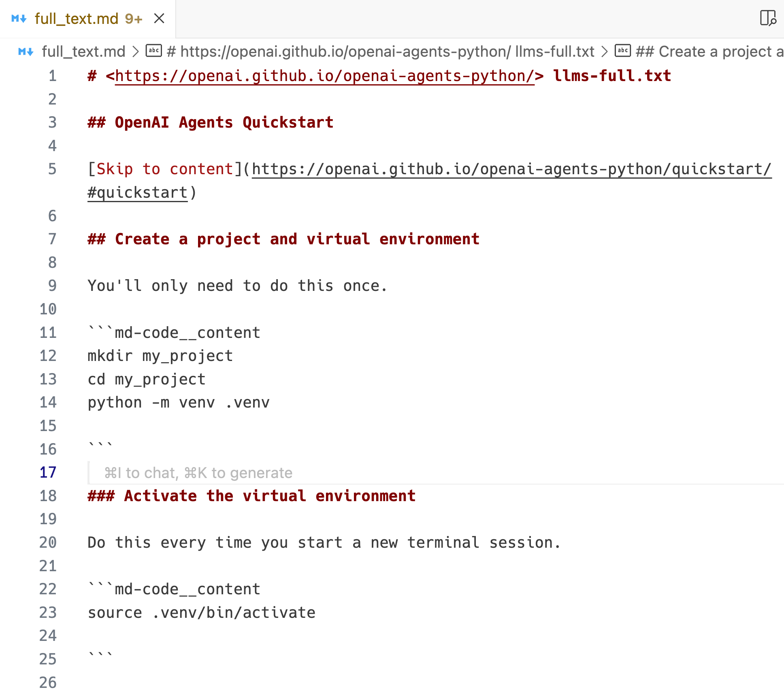The height and width of the screenshot is (696, 784).
Task: Expand the chevron before Create a project breadcrumb
Action: [x=605, y=51]
